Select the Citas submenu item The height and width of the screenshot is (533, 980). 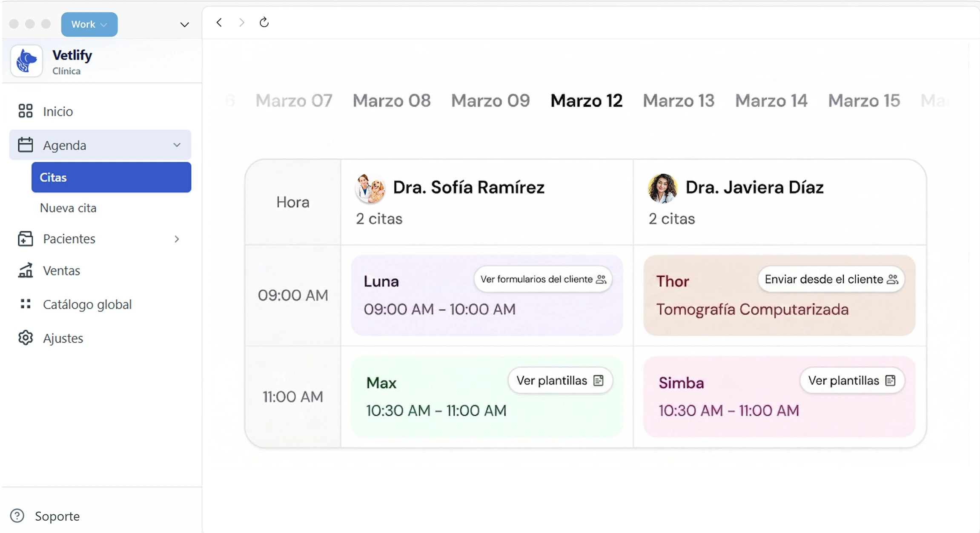(x=111, y=177)
